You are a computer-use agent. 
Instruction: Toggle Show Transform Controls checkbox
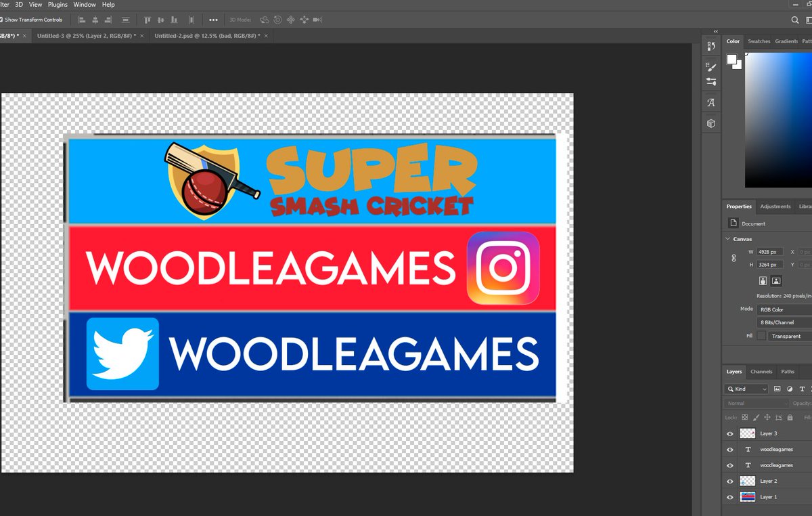pyautogui.click(x=2, y=20)
